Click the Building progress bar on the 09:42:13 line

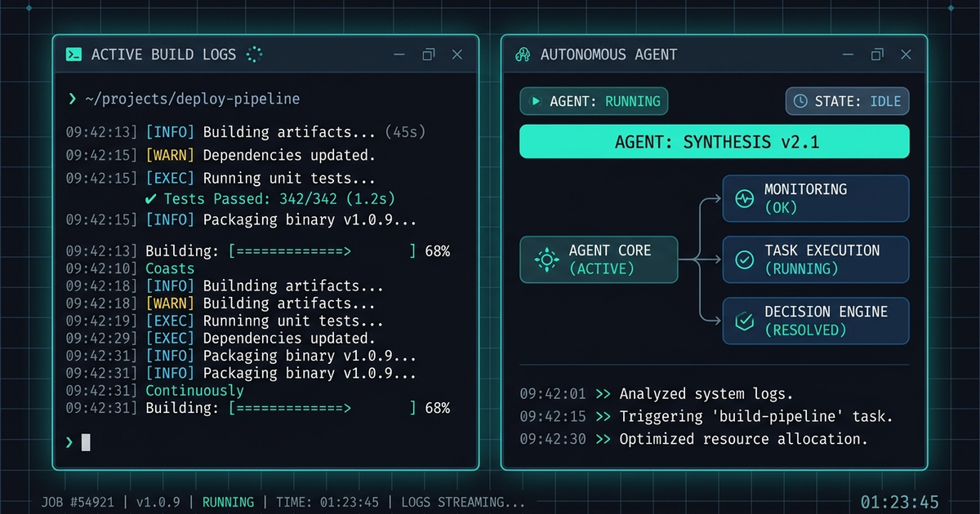[x=323, y=251]
